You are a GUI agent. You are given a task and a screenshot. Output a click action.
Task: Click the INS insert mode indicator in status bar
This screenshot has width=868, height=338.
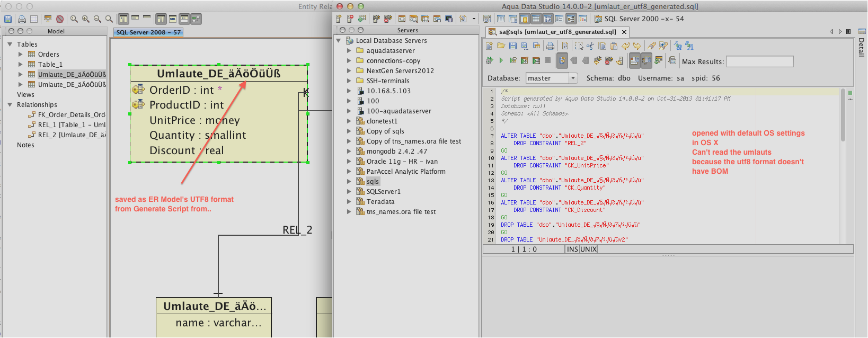click(572, 249)
